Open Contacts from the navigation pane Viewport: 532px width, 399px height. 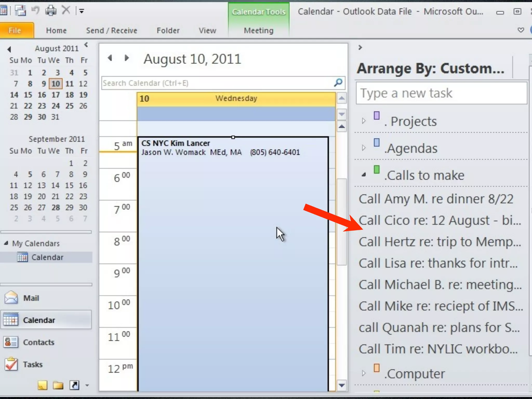point(38,342)
